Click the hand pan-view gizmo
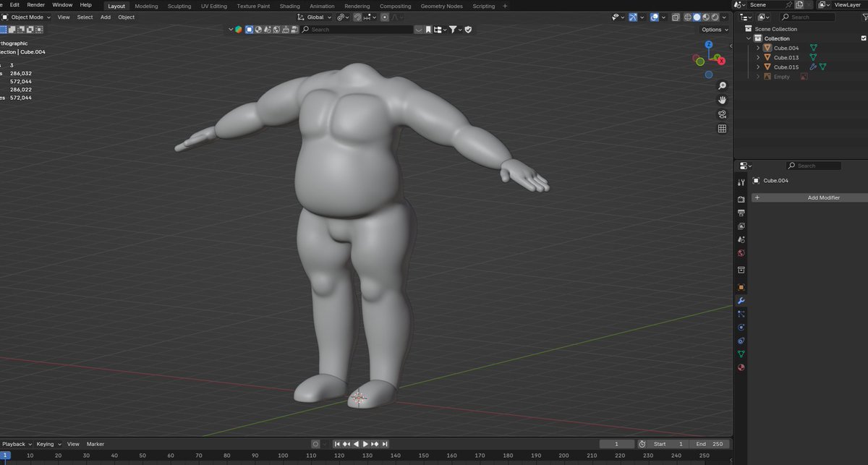This screenshot has height=465, width=868. [x=722, y=100]
